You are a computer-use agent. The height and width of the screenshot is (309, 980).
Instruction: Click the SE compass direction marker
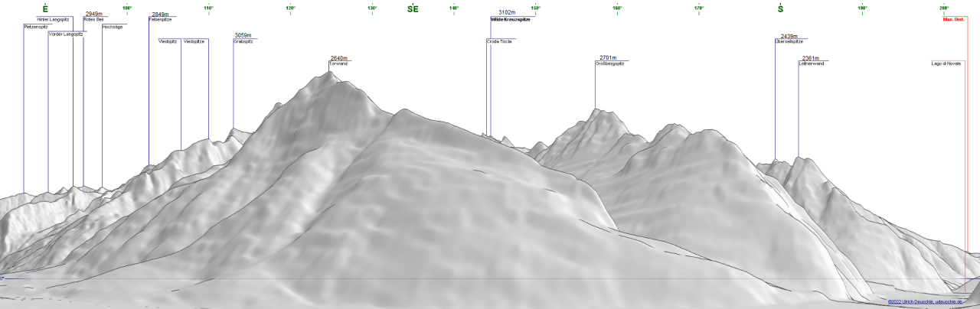[413, 9]
